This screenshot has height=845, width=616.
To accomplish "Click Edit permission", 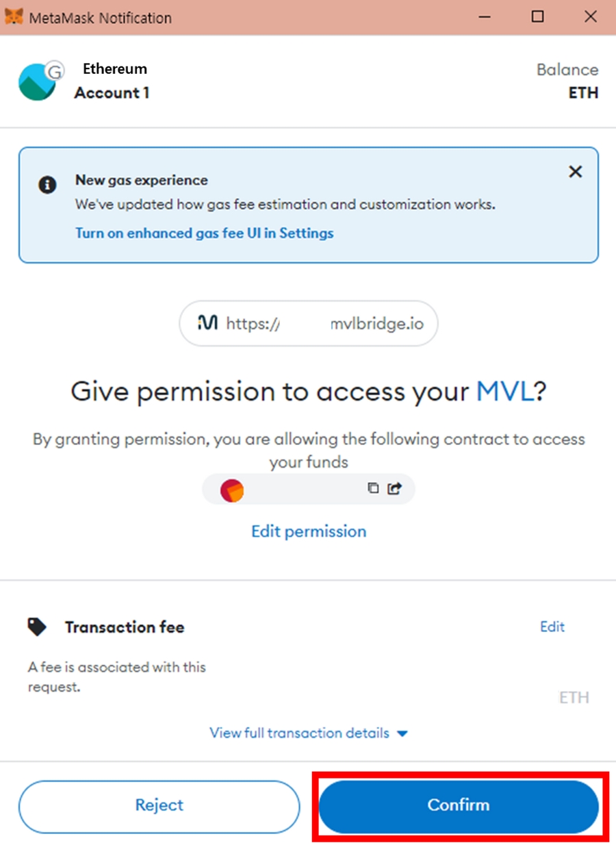I will coord(309,531).
